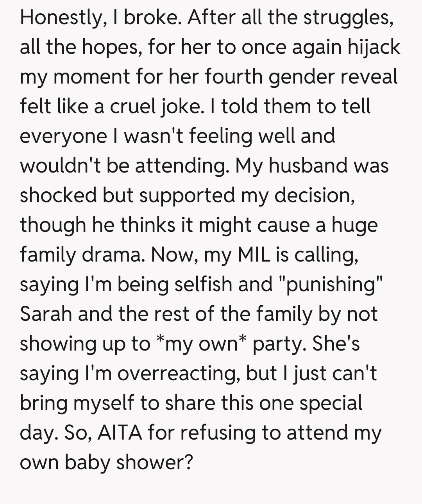Click the word "shocked"
Viewport: 422px width, 504px height.
point(58,195)
